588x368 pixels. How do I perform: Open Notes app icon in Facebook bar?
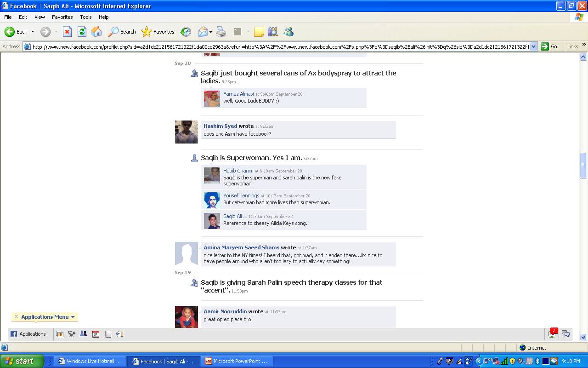(108, 334)
